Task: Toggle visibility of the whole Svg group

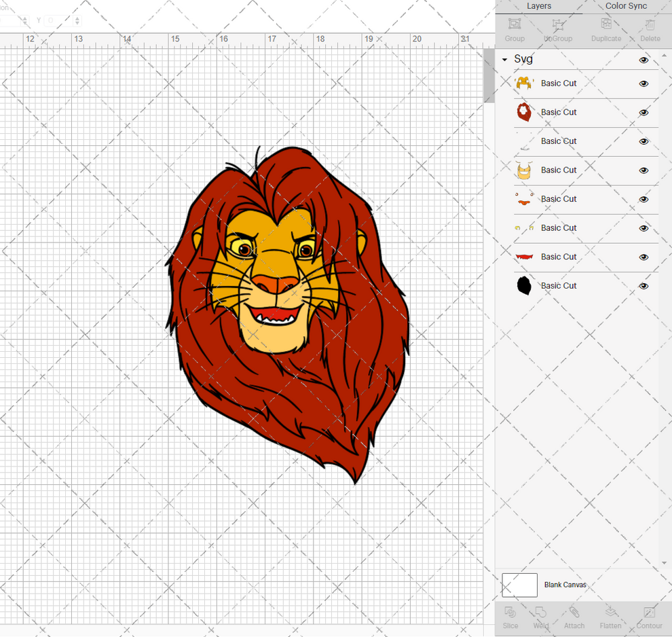Action: [x=643, y=60]
